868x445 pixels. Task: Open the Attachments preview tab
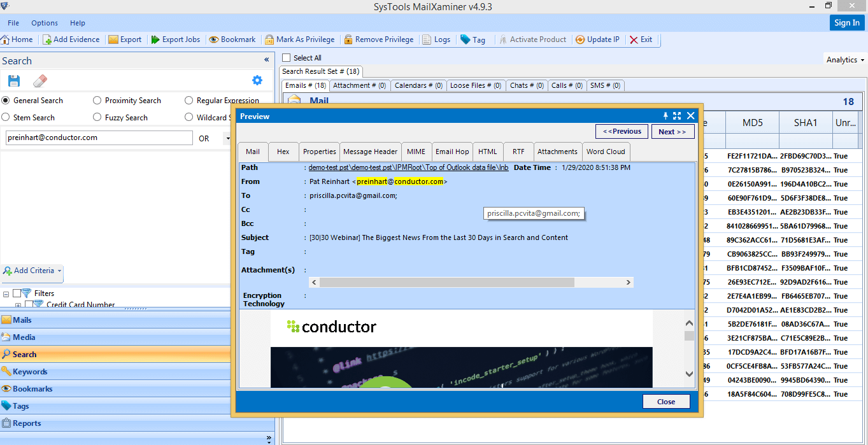coord(557,152)
